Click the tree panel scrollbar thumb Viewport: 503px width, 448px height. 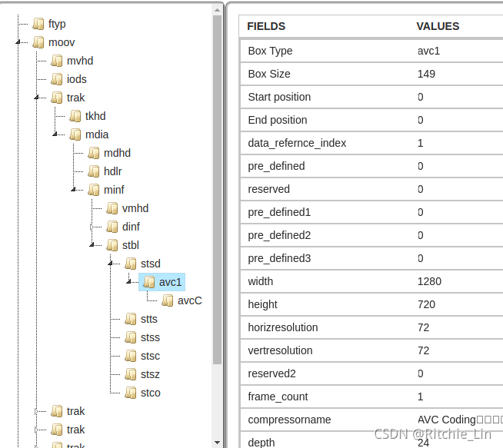[217, 190]
